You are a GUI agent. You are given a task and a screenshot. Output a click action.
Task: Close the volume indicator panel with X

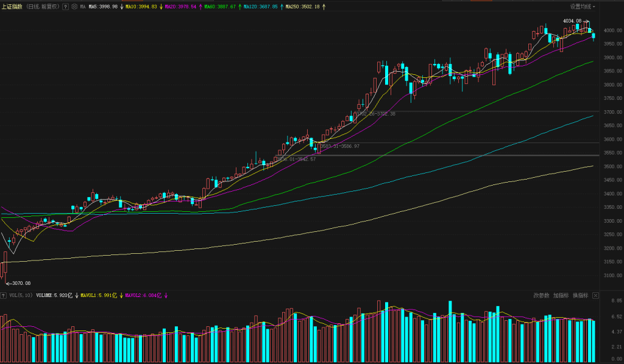click(x=595, y=295)
